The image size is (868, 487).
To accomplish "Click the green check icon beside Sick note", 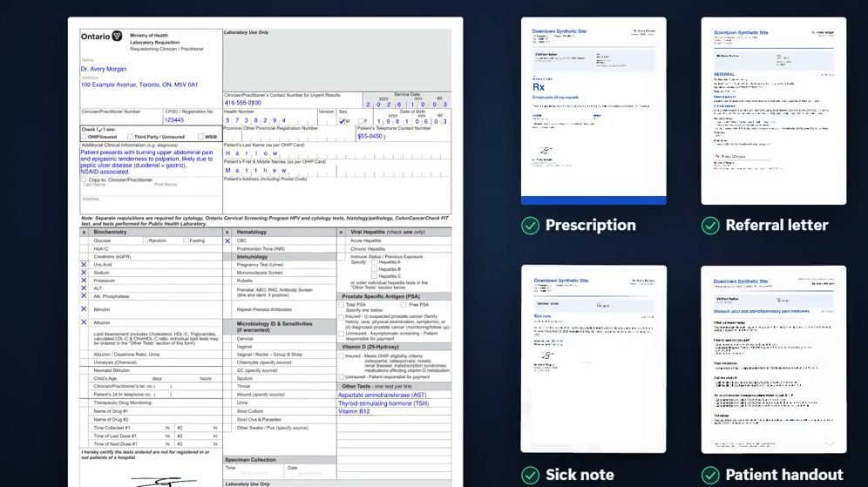I will [x=531, y=475].
